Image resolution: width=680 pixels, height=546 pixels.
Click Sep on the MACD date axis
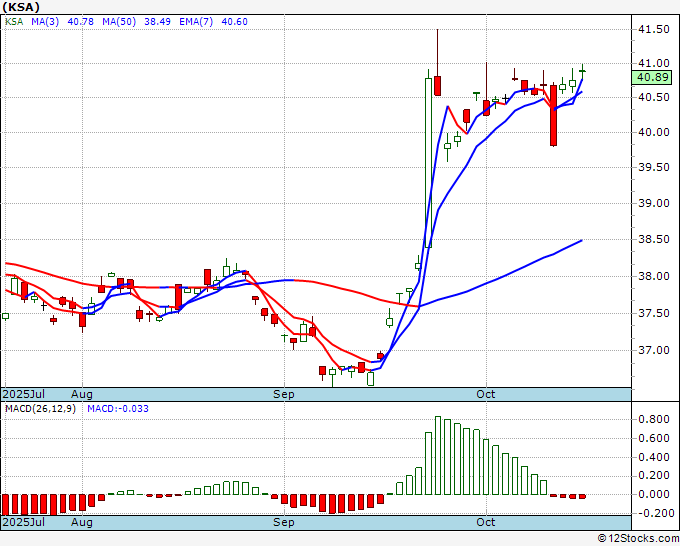coord(284,522)
